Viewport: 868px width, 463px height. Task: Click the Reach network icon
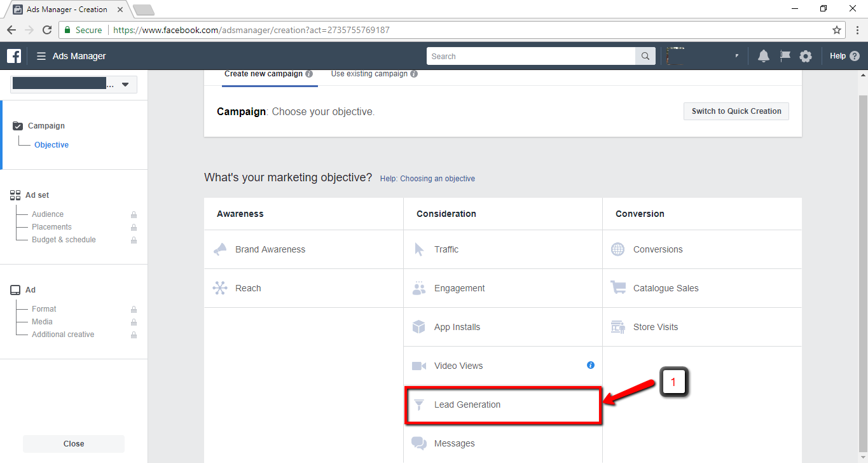coord(220,288)
